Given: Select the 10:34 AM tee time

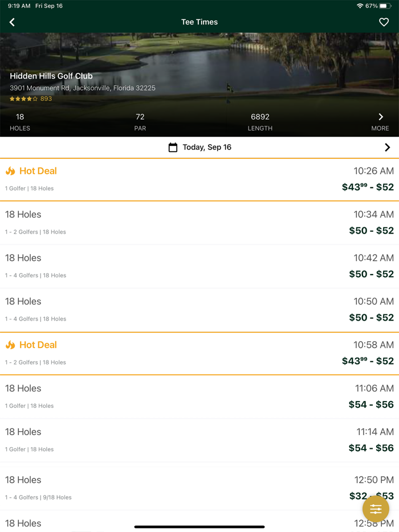Looking at the screenshot, I should click(199, 223).
